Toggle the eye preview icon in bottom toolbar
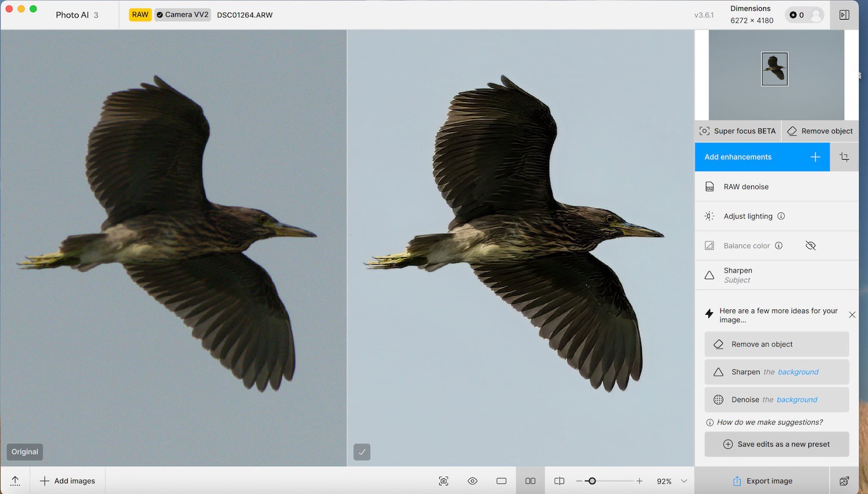The height and width of the screenshot is (494, 868). point(473,481)
